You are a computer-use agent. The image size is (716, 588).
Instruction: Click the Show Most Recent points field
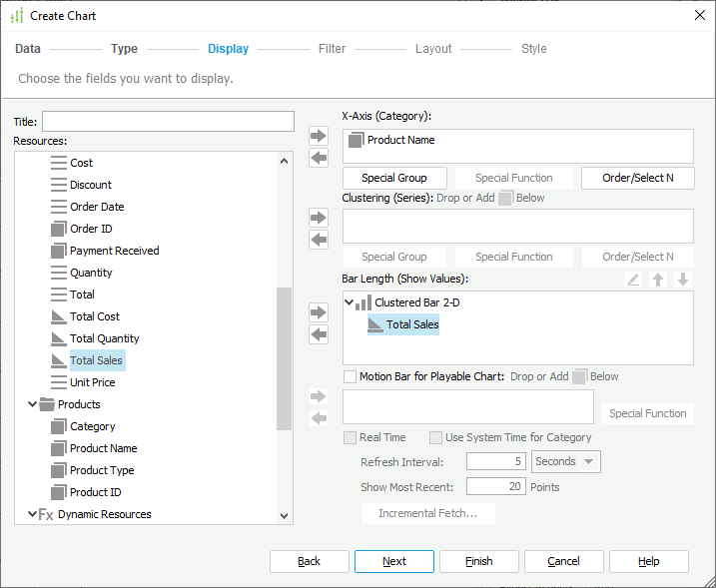(496, 486)
